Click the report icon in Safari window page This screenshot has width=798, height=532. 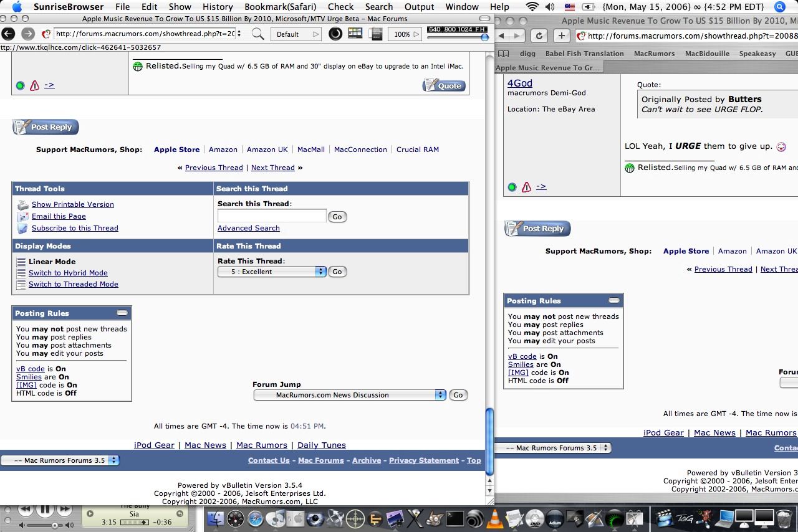pos(526,187)
